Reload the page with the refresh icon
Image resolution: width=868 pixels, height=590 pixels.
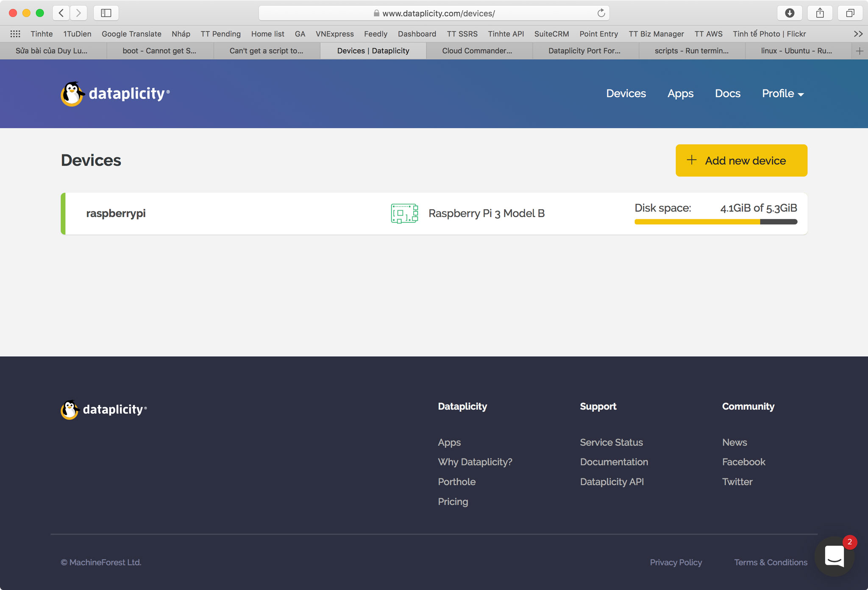(601, 13)
